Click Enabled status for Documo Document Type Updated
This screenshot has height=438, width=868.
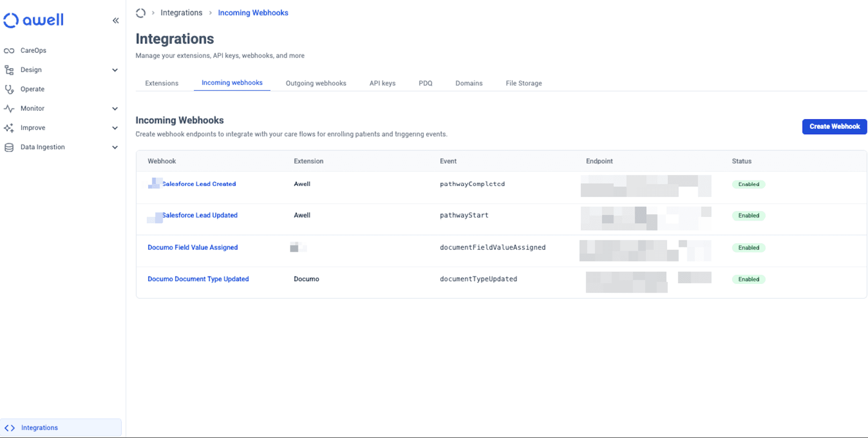click(749, 280)
